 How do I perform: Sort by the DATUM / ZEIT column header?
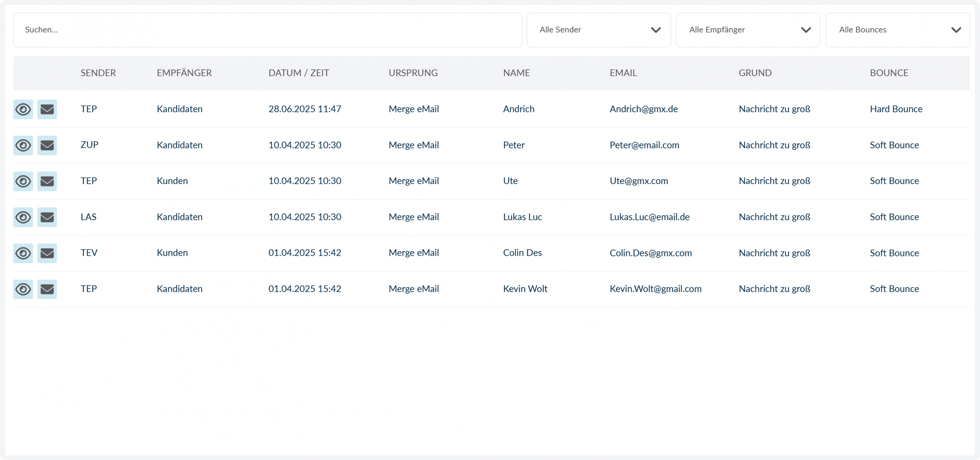[299, 73]
